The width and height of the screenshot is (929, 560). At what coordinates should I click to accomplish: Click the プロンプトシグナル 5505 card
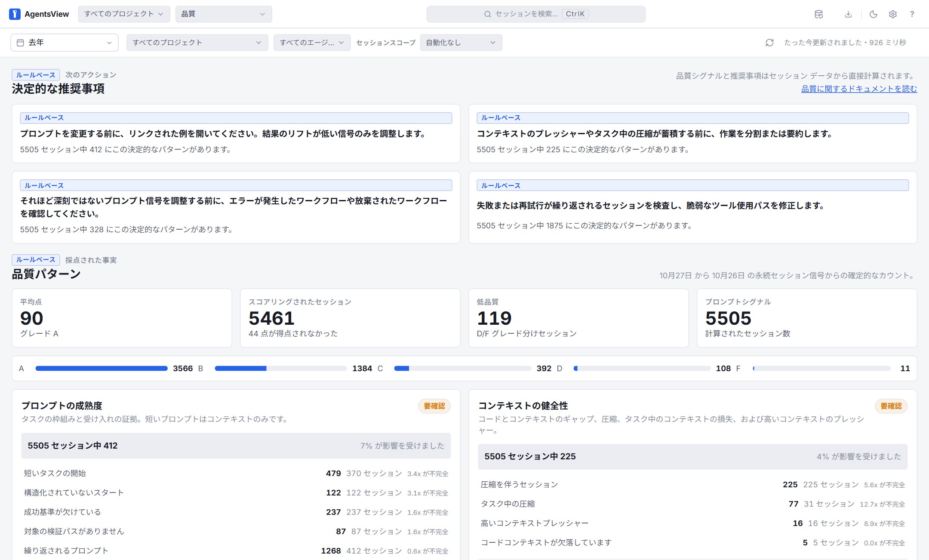[807, 318]
